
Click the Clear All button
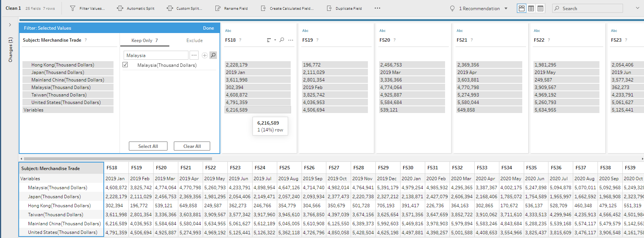192,146
